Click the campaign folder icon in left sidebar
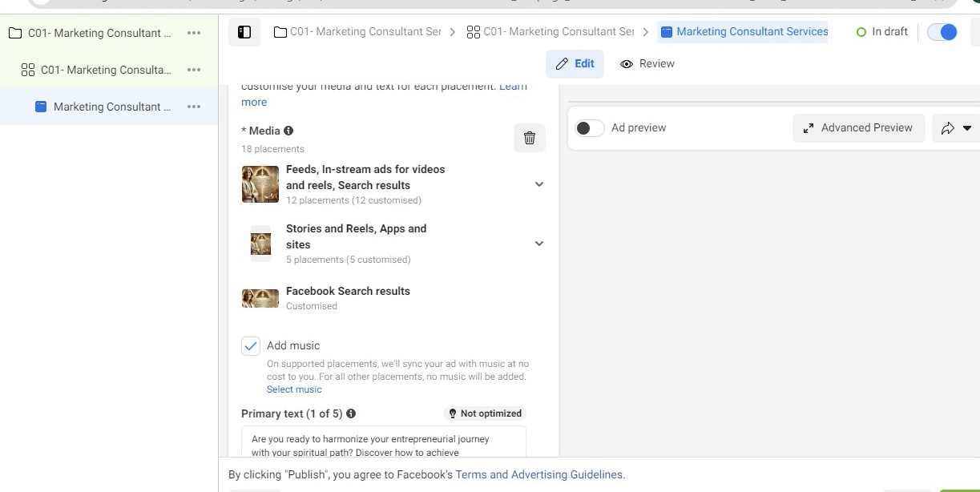 [15, 33]
